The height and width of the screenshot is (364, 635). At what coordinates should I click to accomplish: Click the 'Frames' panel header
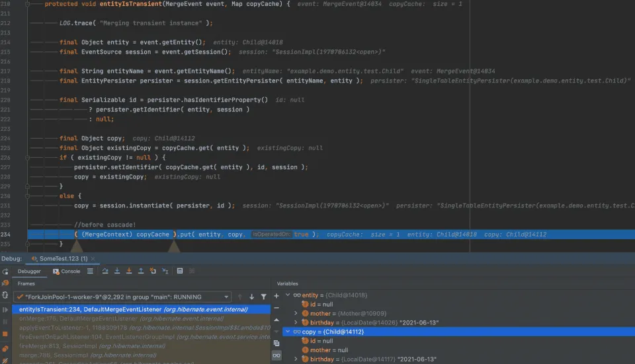pos(26,283)
